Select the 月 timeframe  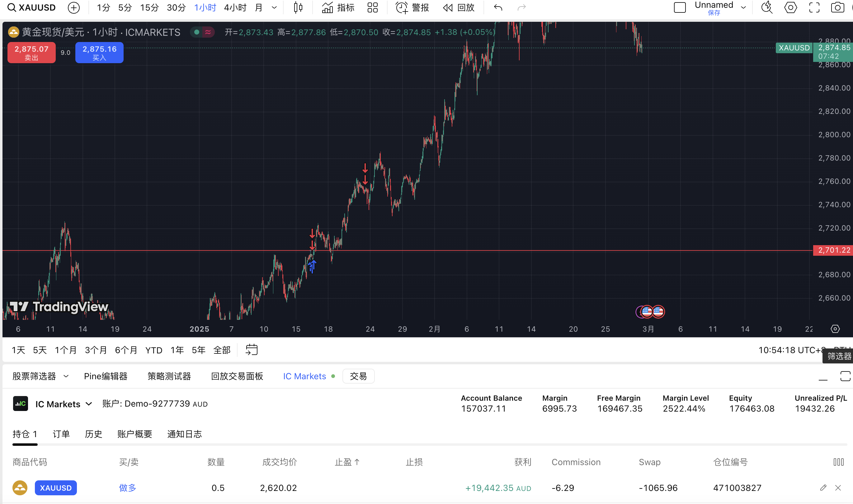(x=259, y=7)
